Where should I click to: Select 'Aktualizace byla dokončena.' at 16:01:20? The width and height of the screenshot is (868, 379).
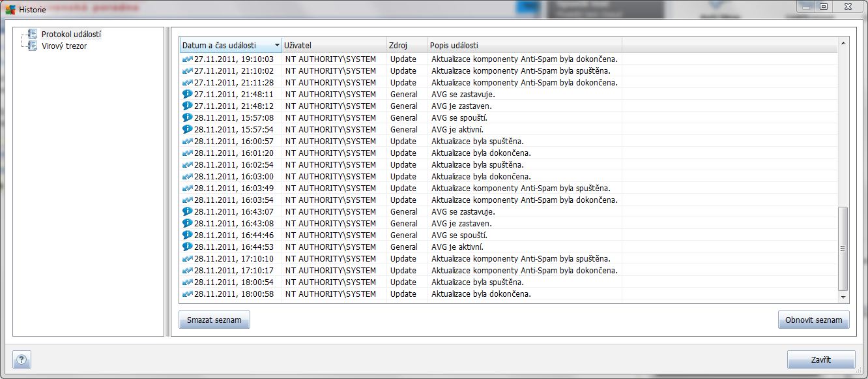coord(481,153)
